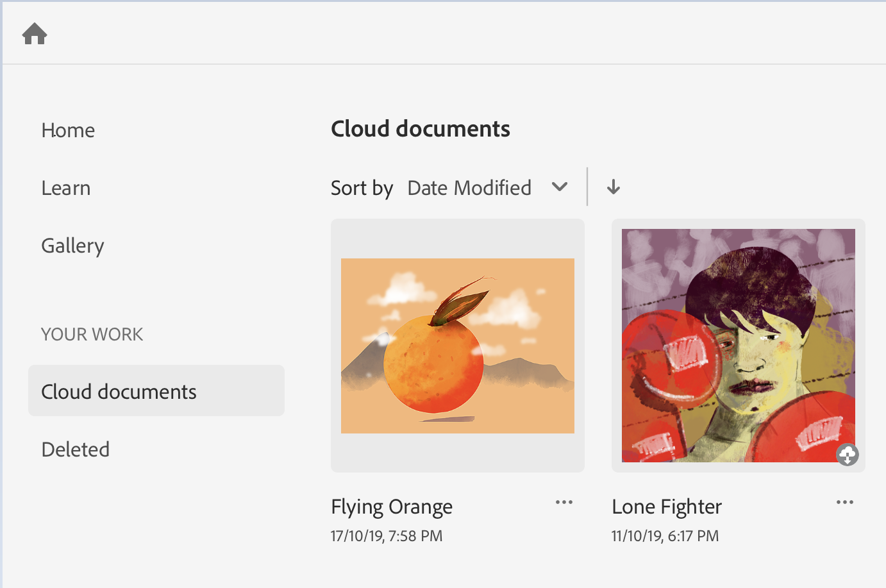The width and height of the screenshot is (886, 588).
Task: Expand the Sort by Date Modified dropdown
Action: tap(488, 187)
